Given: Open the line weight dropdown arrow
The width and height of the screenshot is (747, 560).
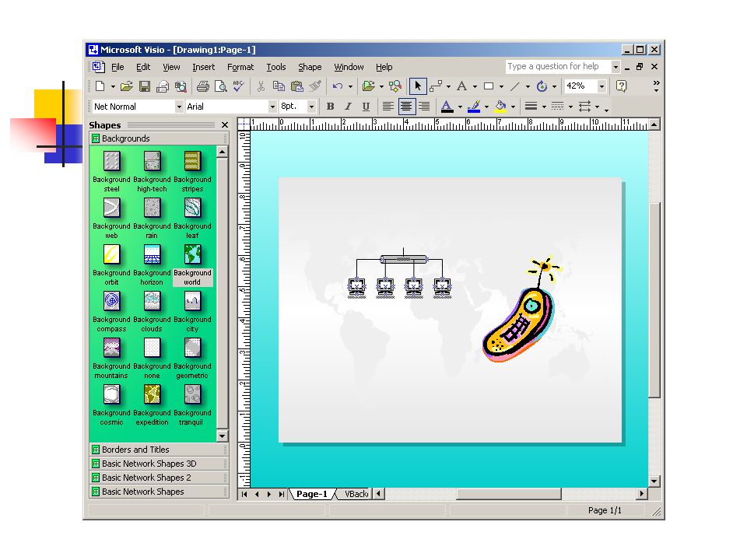Looking at the screenshot, I should 544,107.
